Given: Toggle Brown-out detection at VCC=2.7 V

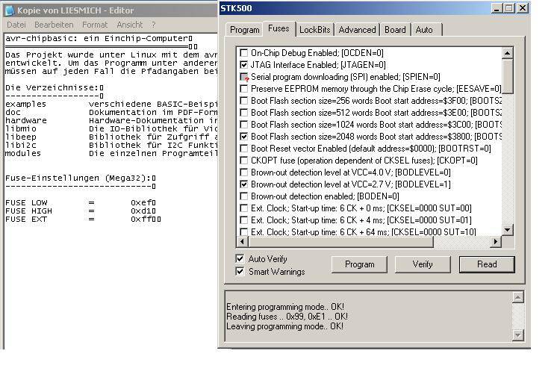Looking at the screenshot, I should 243,184.
